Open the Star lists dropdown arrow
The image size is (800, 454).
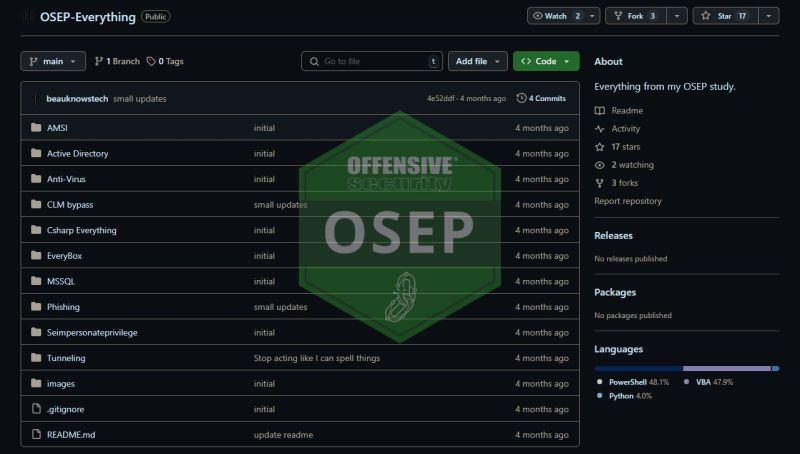(769, 16)
